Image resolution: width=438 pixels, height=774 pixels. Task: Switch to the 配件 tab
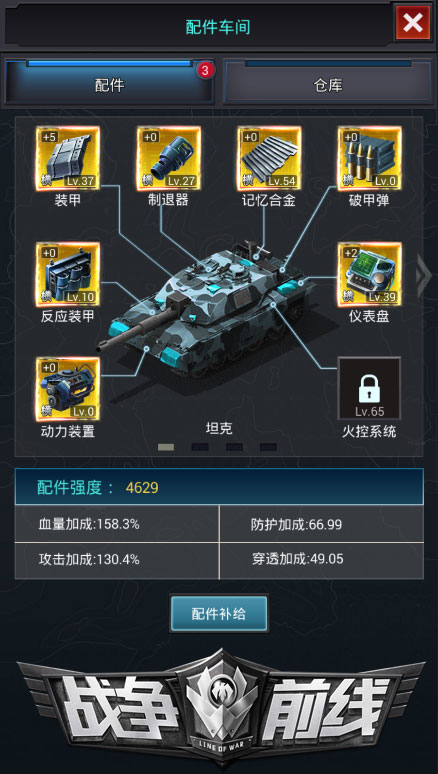pos(110,82)
